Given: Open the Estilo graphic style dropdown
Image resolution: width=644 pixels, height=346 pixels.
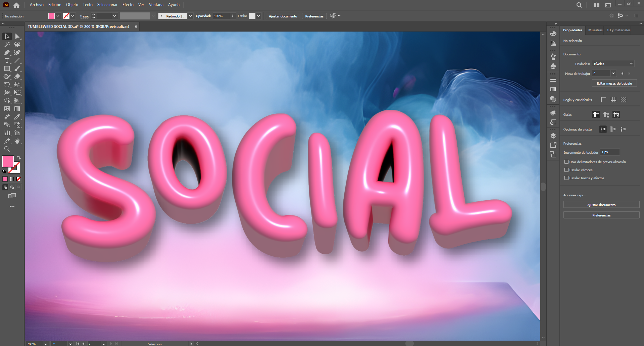Looking at the screenshot, I should tap(258, 16).
